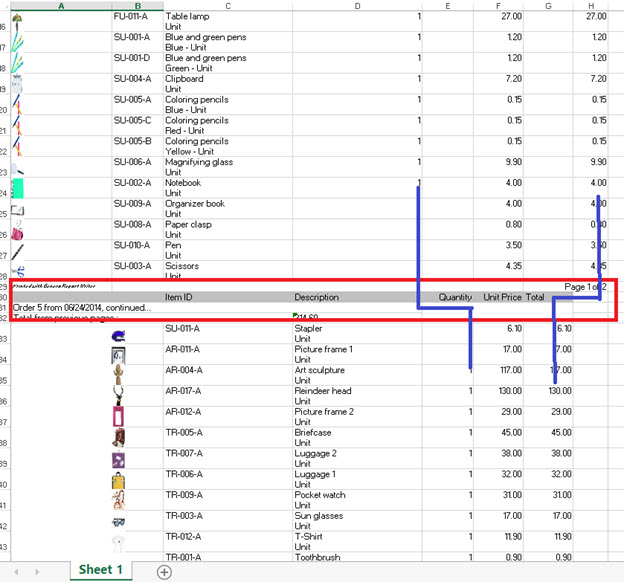Click the Briefcase product image

pos(119,437)
